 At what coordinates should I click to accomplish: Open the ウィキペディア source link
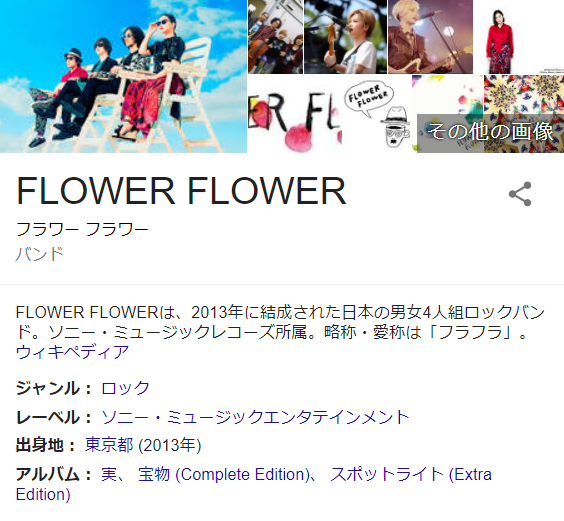(72, 352)
